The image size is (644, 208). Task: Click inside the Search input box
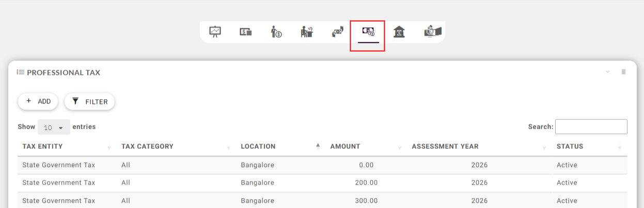591,127
